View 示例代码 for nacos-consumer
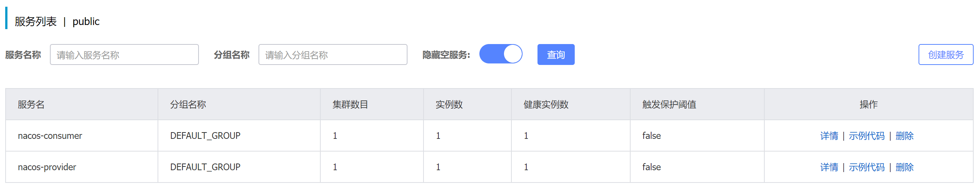Screen dimensions: 980x187 867,136
